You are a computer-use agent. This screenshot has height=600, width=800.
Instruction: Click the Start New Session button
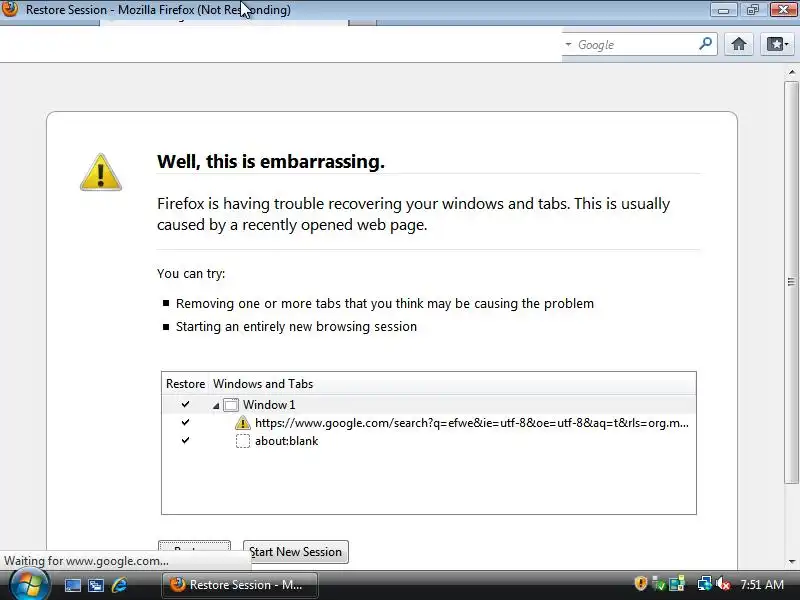click(296, 552)
